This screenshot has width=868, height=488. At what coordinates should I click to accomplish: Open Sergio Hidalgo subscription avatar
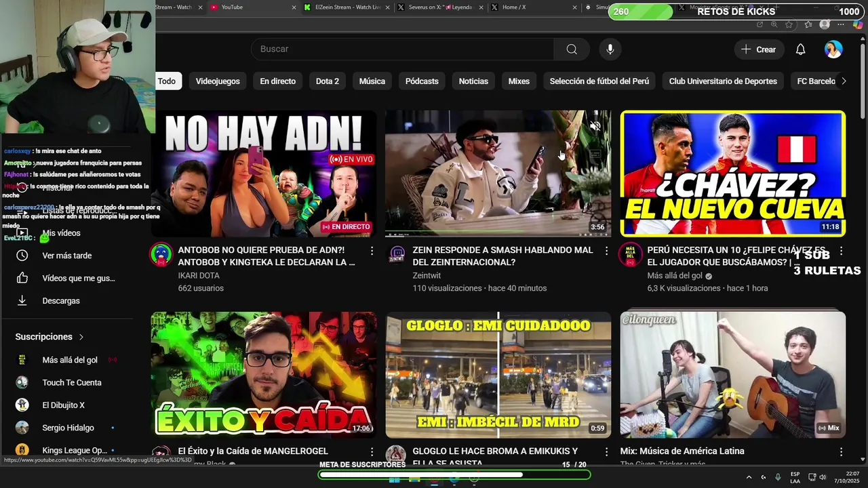[22, 428]
